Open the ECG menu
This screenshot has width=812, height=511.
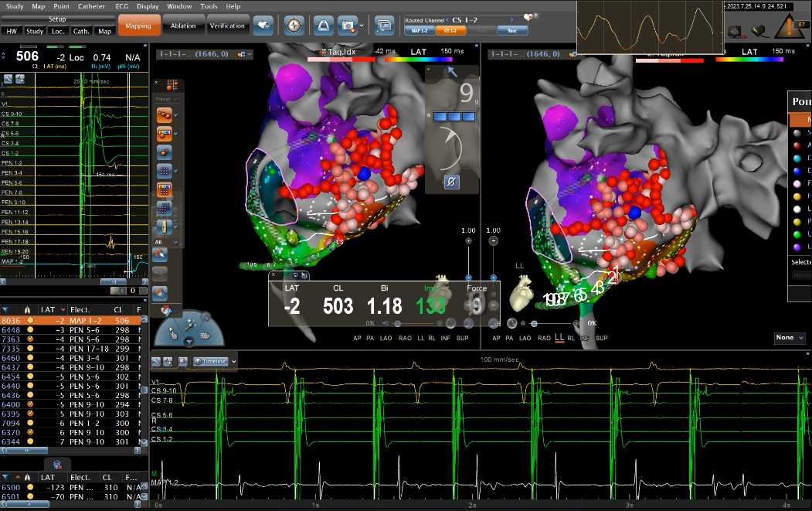pyautogui.click(x=122, y=6)
